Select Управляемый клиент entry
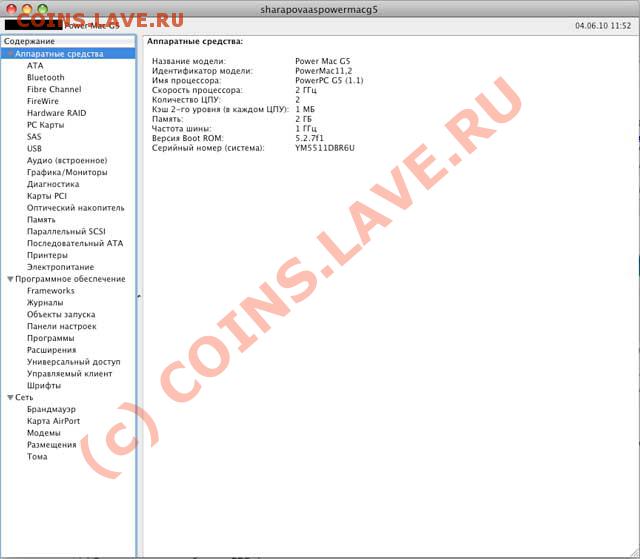This screenshot has width=640, height=559. (69, 374)
